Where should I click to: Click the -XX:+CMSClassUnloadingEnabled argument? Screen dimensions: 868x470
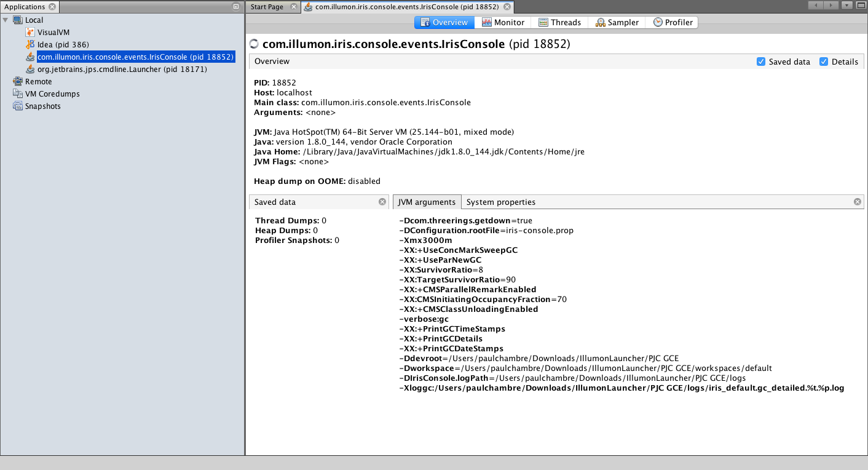coord(468,309)
